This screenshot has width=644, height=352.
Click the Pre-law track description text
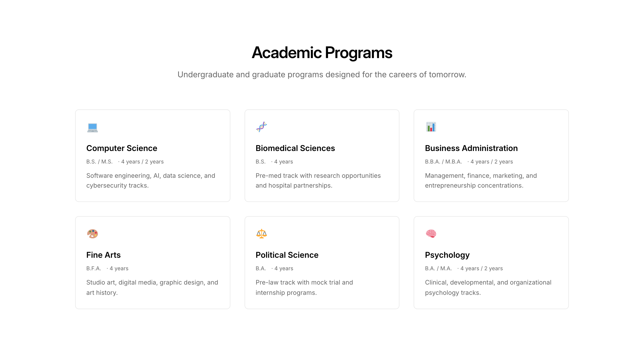[304, 287]
